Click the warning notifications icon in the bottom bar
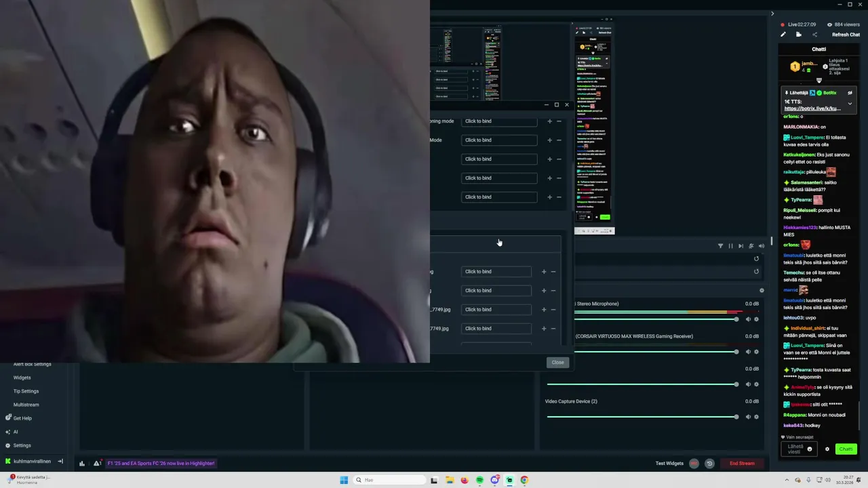The image size is (868, 488). tap(98, 464)
